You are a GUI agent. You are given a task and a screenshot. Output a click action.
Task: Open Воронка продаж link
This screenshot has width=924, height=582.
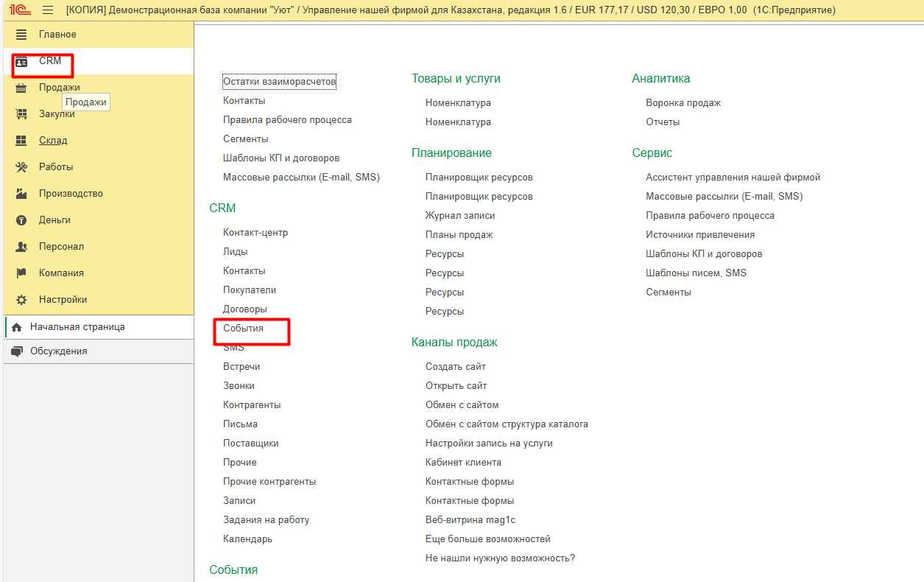[683, 103]
